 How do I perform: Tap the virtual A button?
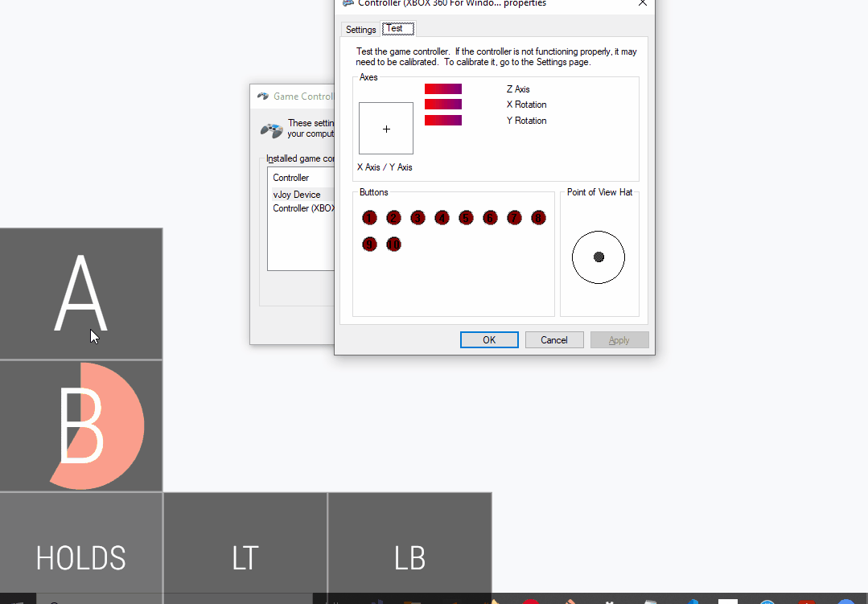point(80,294)
